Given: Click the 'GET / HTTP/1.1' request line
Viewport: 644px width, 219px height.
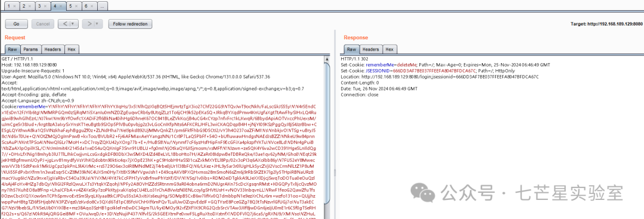Looking at the screenshot, I should pyautogui.click(x=17, y=59).
